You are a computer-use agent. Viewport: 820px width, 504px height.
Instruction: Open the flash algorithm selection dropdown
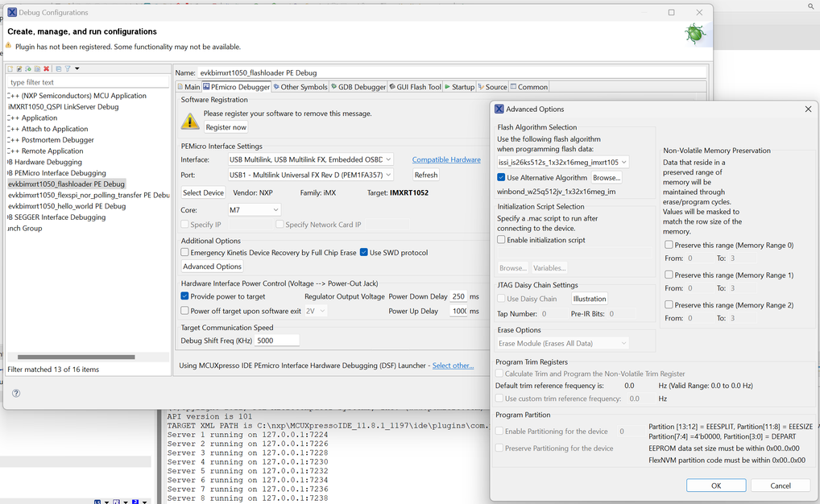tap(562, 162)
